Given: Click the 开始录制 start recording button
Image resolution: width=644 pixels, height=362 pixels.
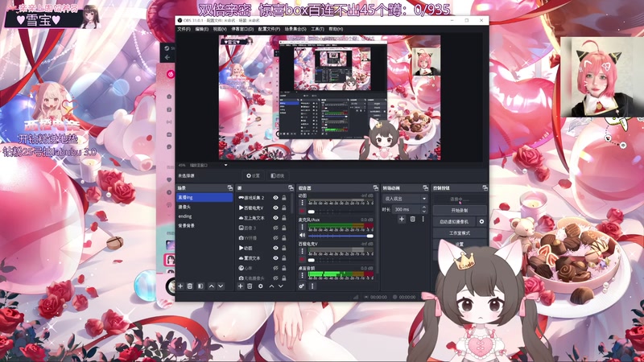Looking at the screenshot, I should 460,210.
